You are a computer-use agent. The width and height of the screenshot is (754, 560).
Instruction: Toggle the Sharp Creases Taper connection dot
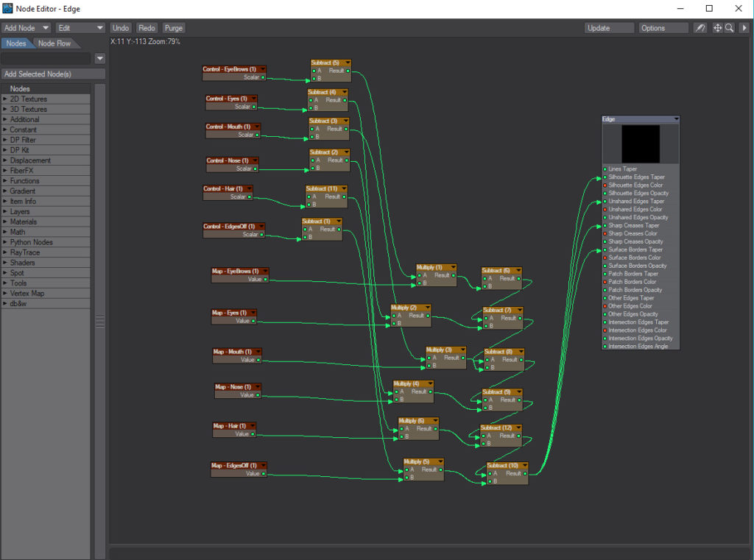coord(605,225)
